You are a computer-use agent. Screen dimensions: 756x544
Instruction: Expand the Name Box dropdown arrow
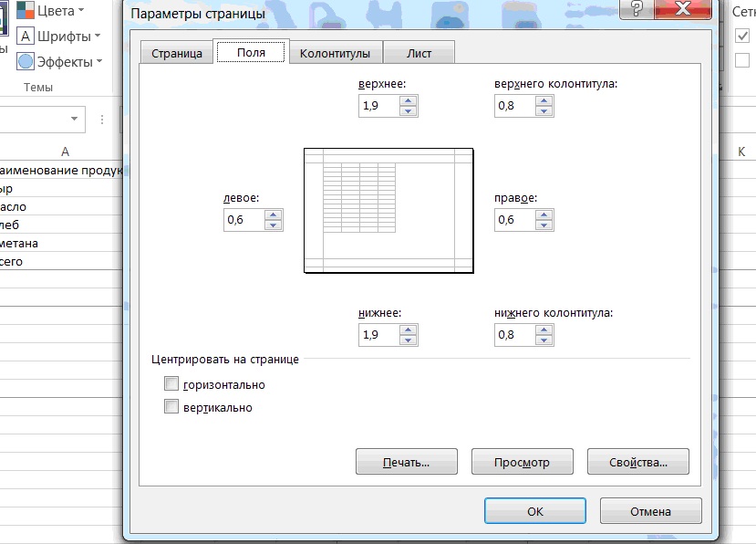tap(74, 119)
